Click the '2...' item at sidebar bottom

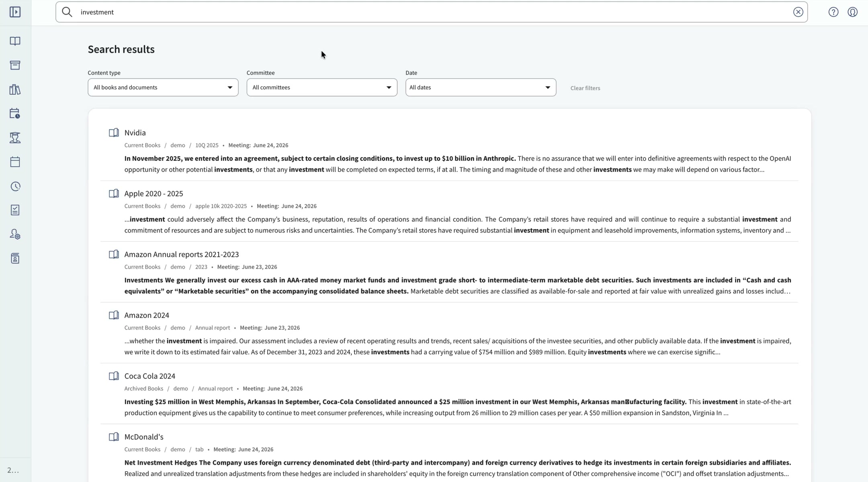13,470
